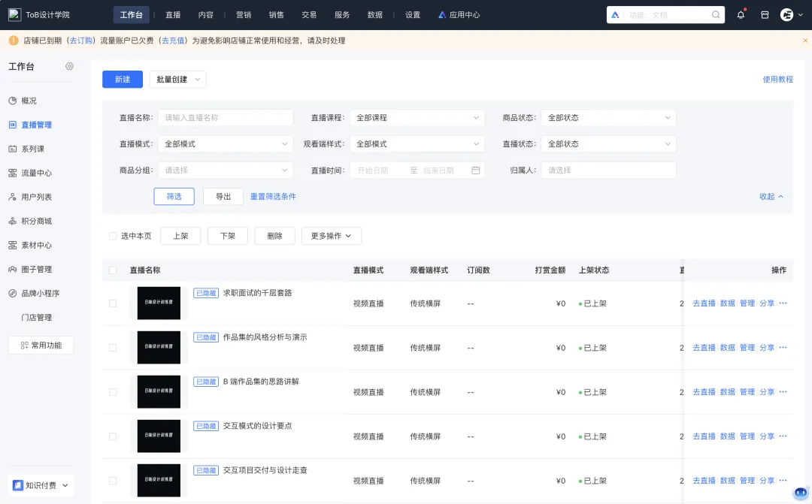Open the 品牌小程序 sidebar item
The width and height of the screenshot is (812, 504).
tap(40, 293)
